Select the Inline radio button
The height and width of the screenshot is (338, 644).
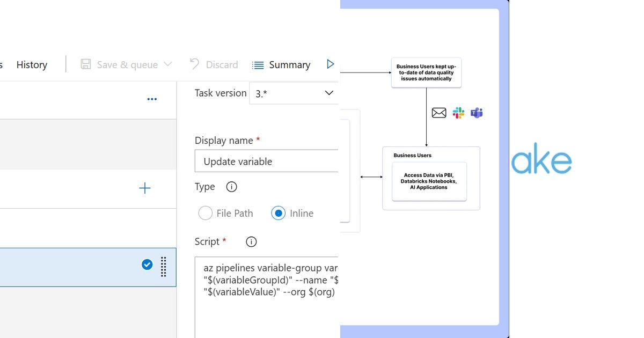[278, 213]
